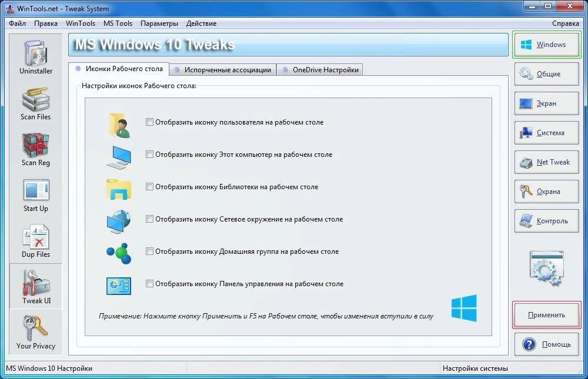
Task: Launch Scan Files tool
Action: (x=36, y=103)
